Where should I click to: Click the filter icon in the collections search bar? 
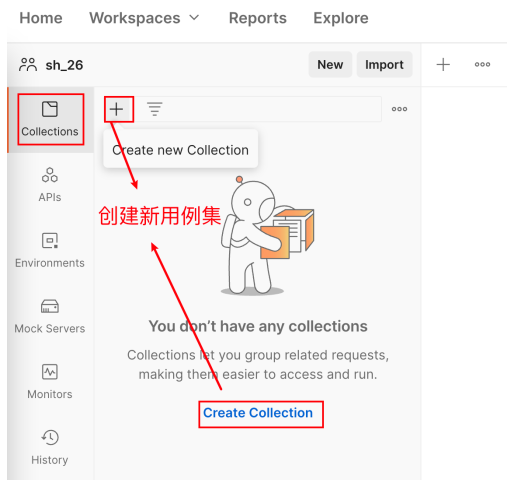pyautogui.click(x=155, y=109)
